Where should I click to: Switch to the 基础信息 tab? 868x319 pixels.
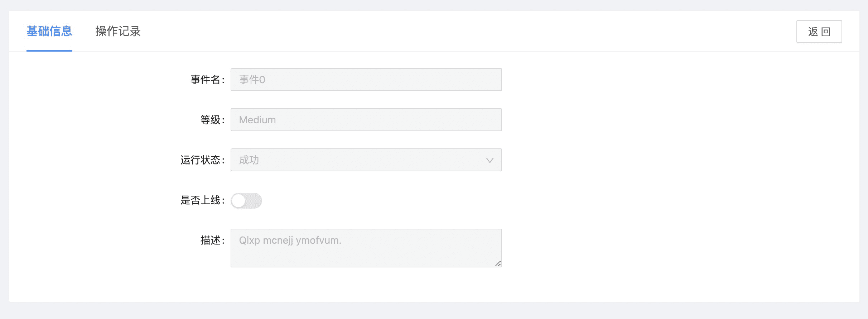tap(49, 32)
